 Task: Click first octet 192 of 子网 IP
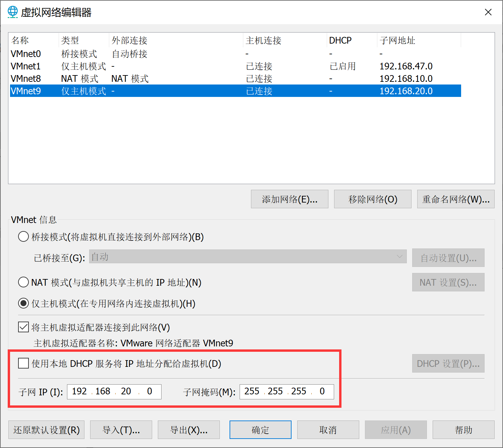click(79, 391)
